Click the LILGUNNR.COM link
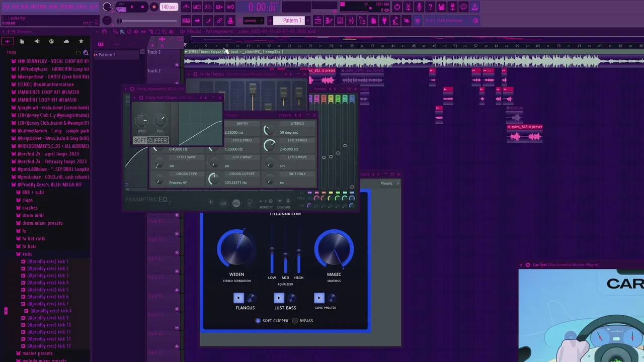644x362 pixels. pyautogui.click(x=285, y=214)
